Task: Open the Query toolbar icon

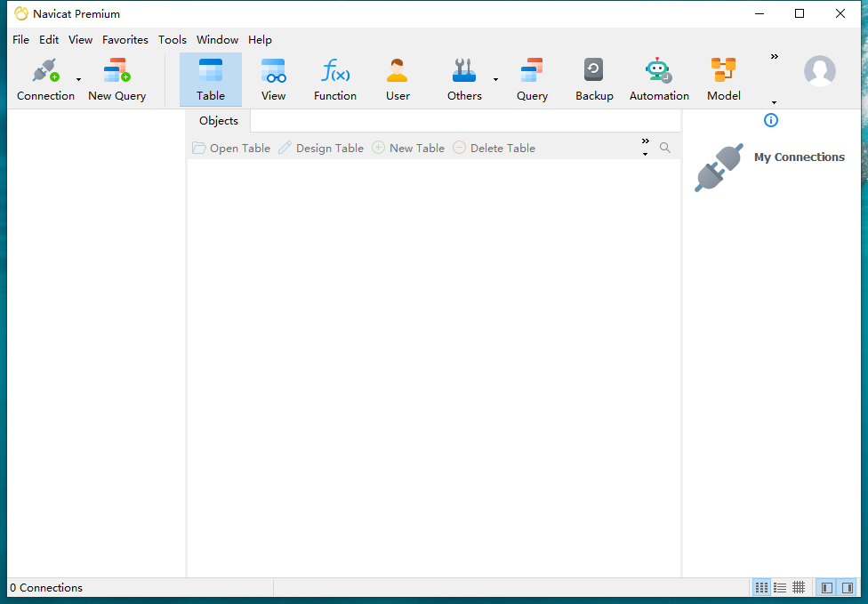Action: (x=532, y=79)
